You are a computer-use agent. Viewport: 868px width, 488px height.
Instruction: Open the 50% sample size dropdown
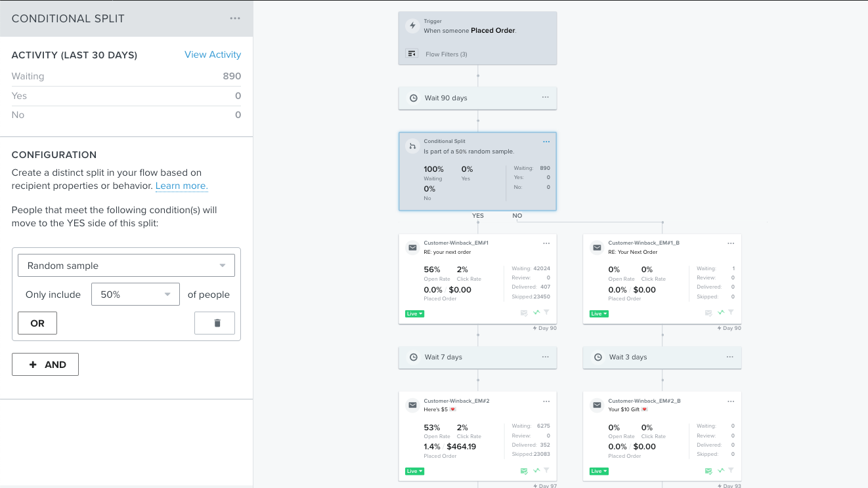135,295
